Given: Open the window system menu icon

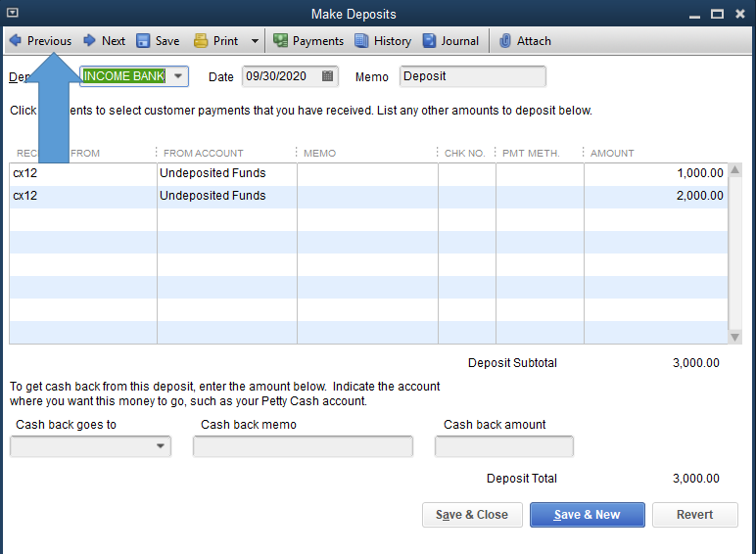Looking at the screenshot, I should click(x=13, y=13).
